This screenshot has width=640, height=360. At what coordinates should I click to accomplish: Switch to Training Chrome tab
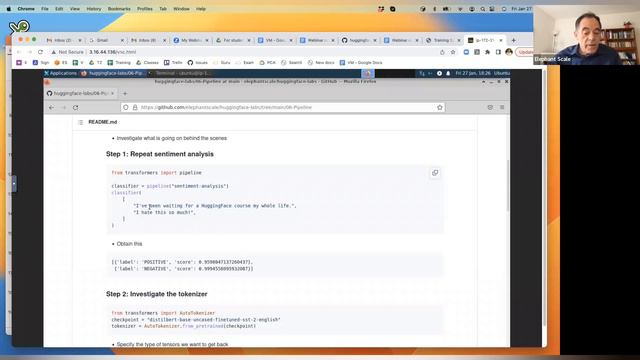point(442,40)
